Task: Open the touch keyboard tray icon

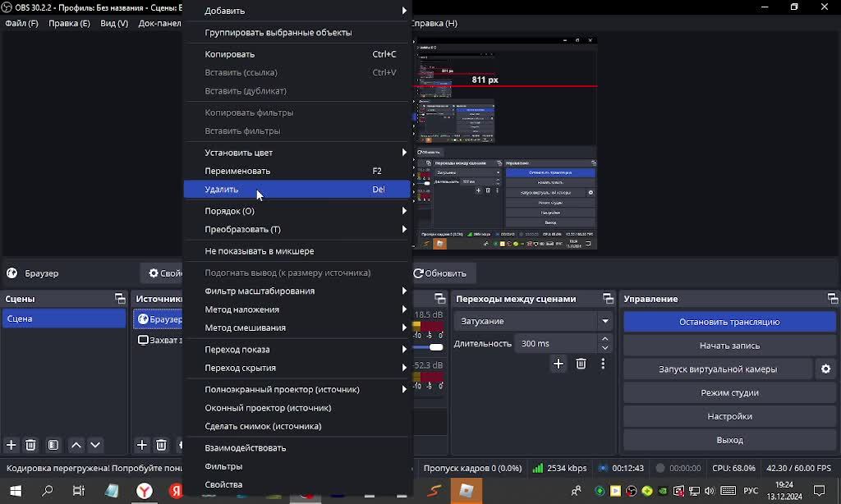Action: point(728,491)
